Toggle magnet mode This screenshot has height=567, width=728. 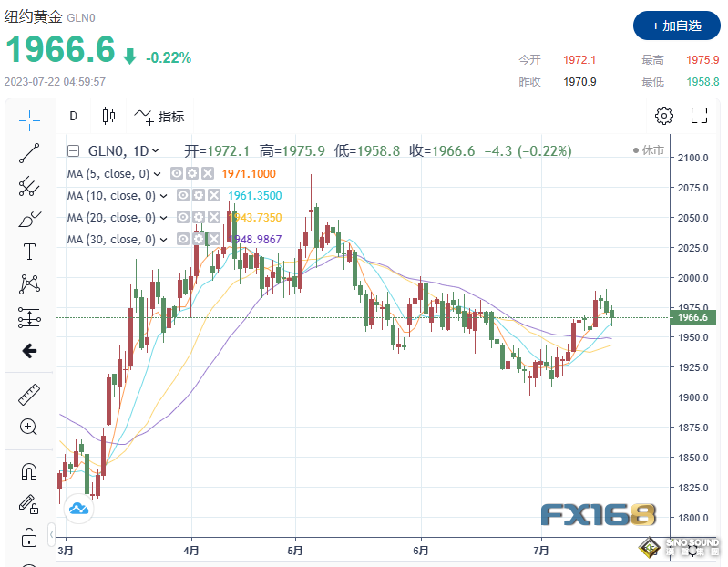pyautogui.click(x=29, y=472)
